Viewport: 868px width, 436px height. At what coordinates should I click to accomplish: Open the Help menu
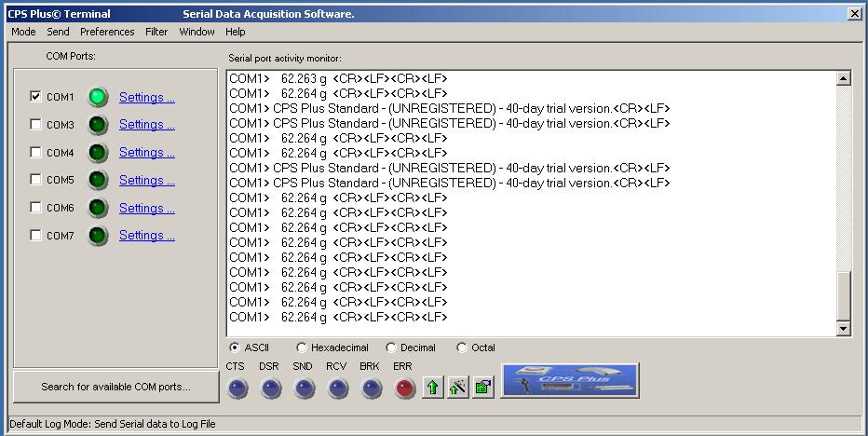tap(236, 32)
